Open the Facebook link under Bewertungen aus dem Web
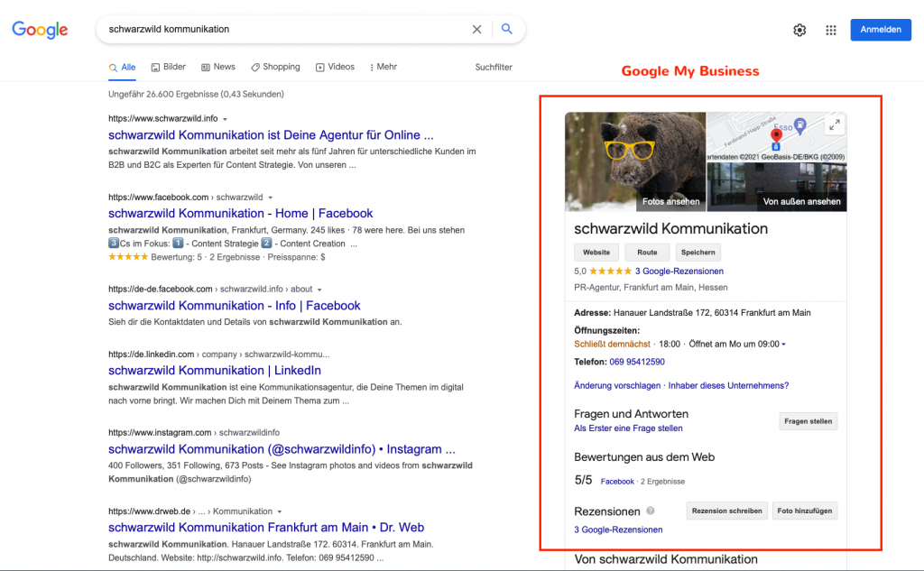 [x=617, y=482]
